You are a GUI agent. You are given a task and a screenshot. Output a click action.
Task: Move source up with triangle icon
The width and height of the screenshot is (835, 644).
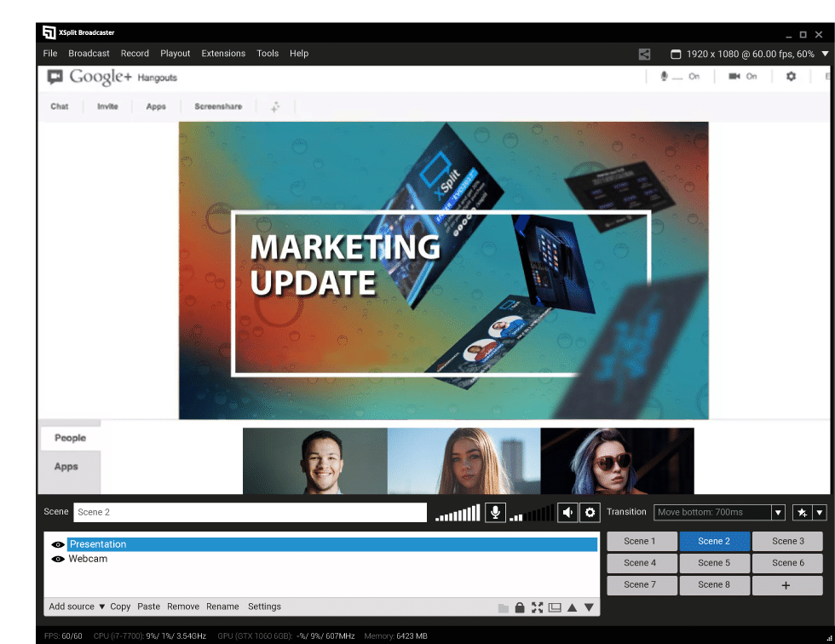coord(572,607)
